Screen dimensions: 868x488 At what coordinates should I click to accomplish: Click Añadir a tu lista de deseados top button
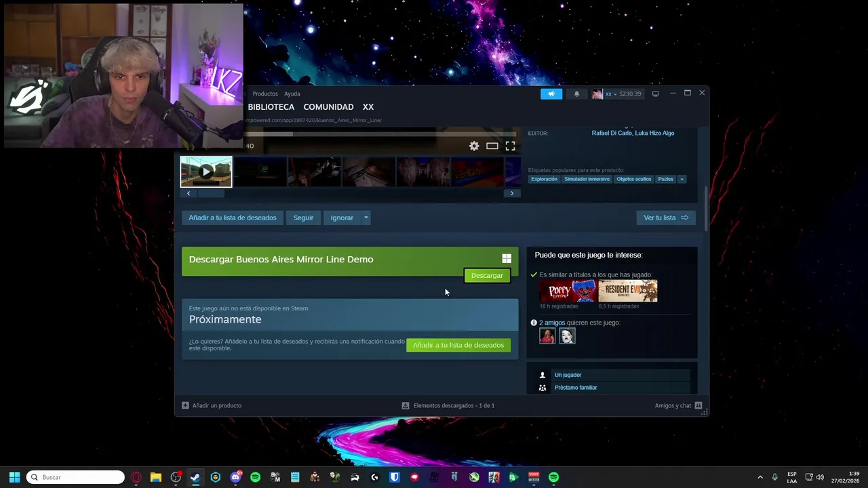pyautogui.click(x=233, y=218)
